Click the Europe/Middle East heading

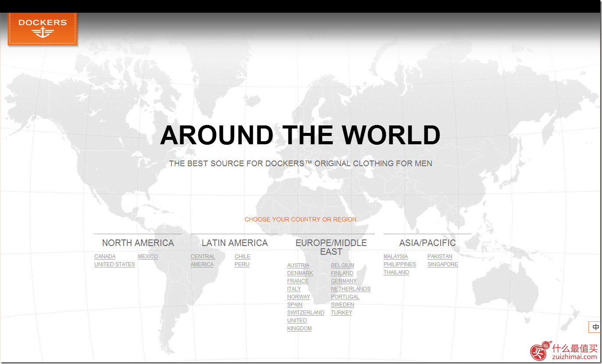tap(331, 247)
